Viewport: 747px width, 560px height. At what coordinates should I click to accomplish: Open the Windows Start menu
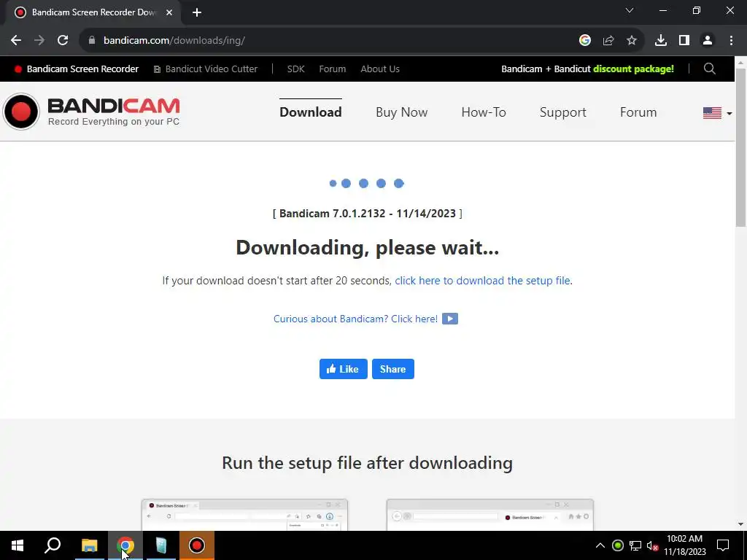pos(18,545)
